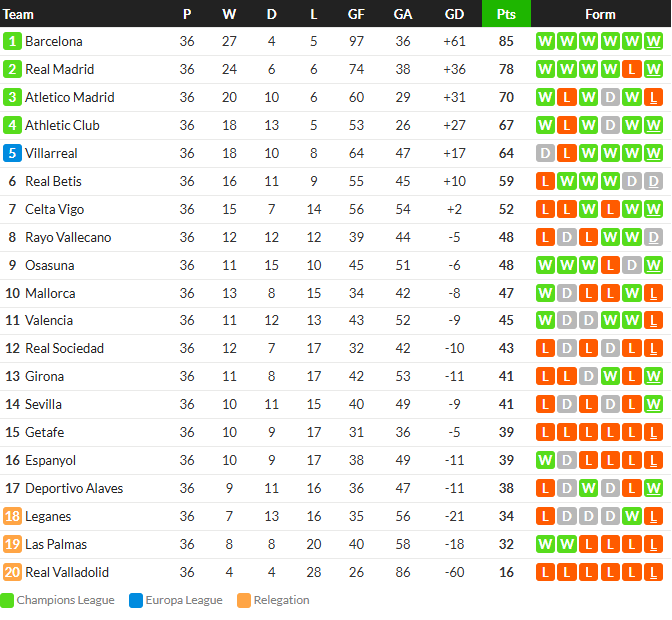Click Leganes' orange position 18 badge
Image resolution: width=672 pixels, height=620 pixels.
point(12,516)
